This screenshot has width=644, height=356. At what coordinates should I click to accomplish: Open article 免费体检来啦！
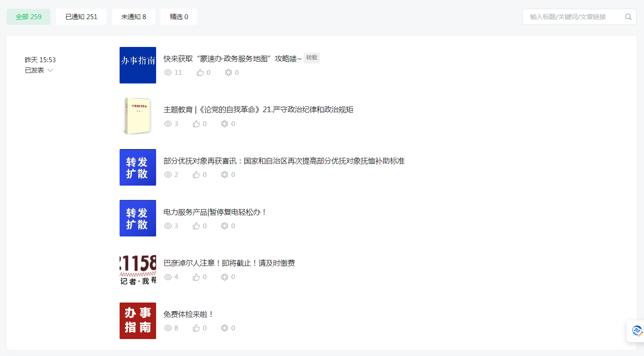coord(189,314)
